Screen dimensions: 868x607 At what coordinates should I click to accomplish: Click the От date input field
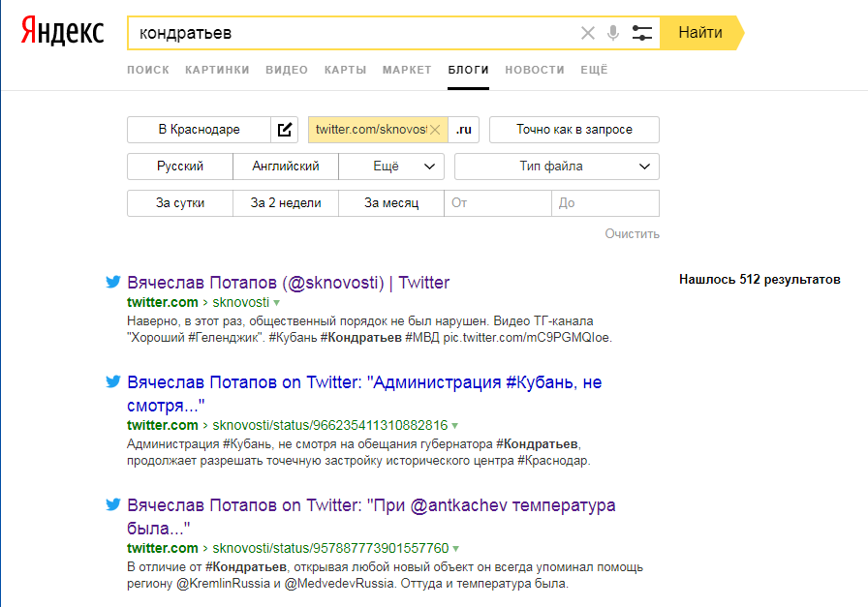pos(498,203)
